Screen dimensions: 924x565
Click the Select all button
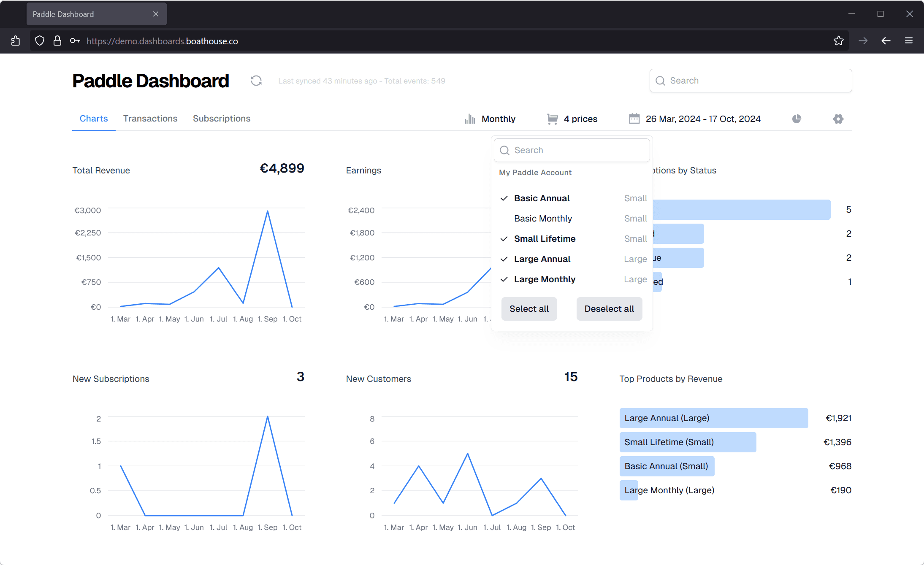(529, 308)
